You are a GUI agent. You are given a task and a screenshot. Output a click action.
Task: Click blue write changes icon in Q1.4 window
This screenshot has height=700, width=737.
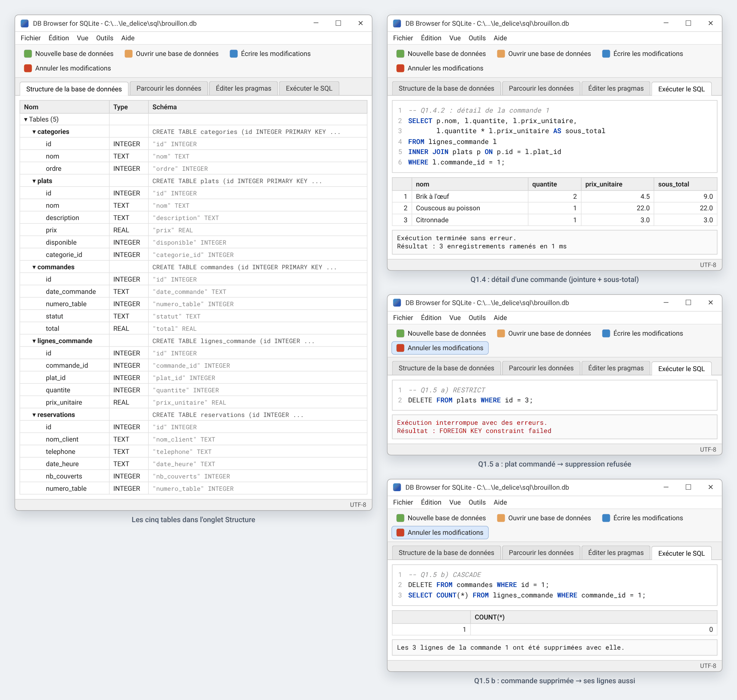click(x=606, y=54)
